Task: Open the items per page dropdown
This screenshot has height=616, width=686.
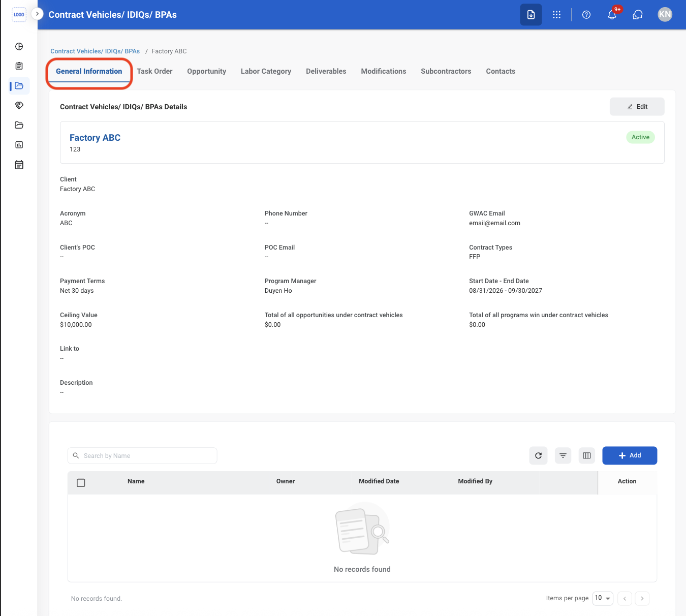Action: [603, 598]
